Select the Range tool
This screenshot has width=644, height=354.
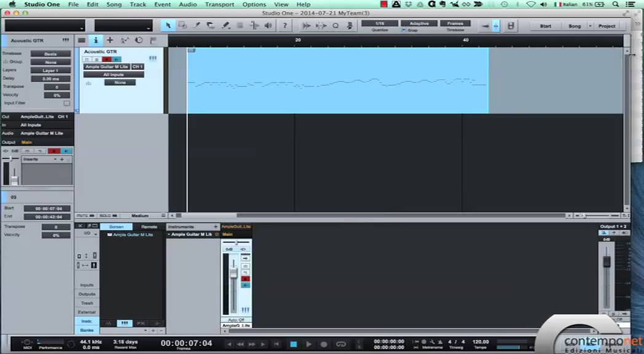tap(183, 25)
